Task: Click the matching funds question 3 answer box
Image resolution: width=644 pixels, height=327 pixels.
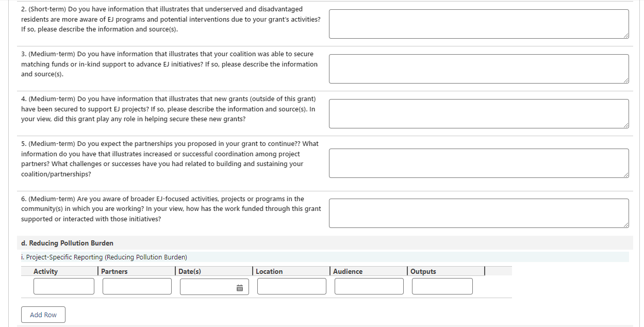Action: (x=478, y=69)
